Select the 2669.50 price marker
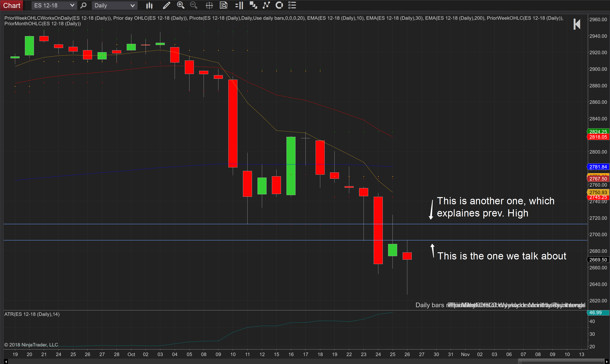This screenshot has height=364, width=610. pyautogui.click(x=598, y=259)
